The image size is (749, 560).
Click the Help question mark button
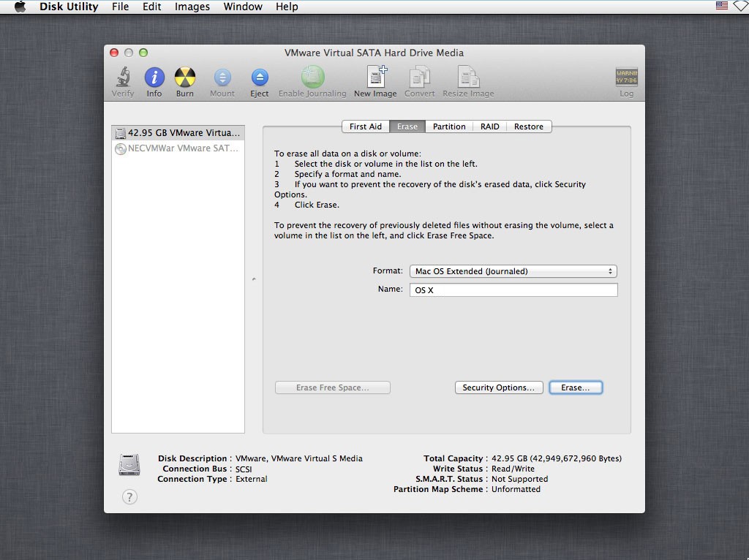coord(129,497)
